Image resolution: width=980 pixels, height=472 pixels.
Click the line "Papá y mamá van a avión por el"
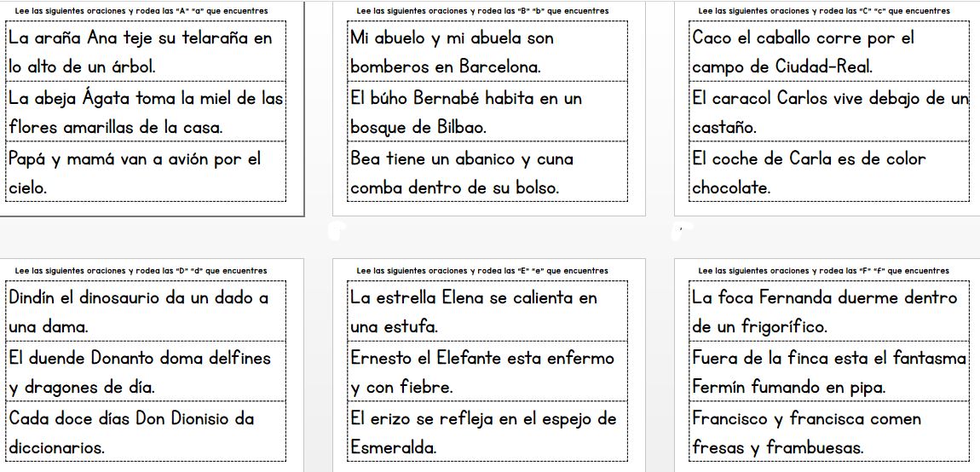(135, 158)
